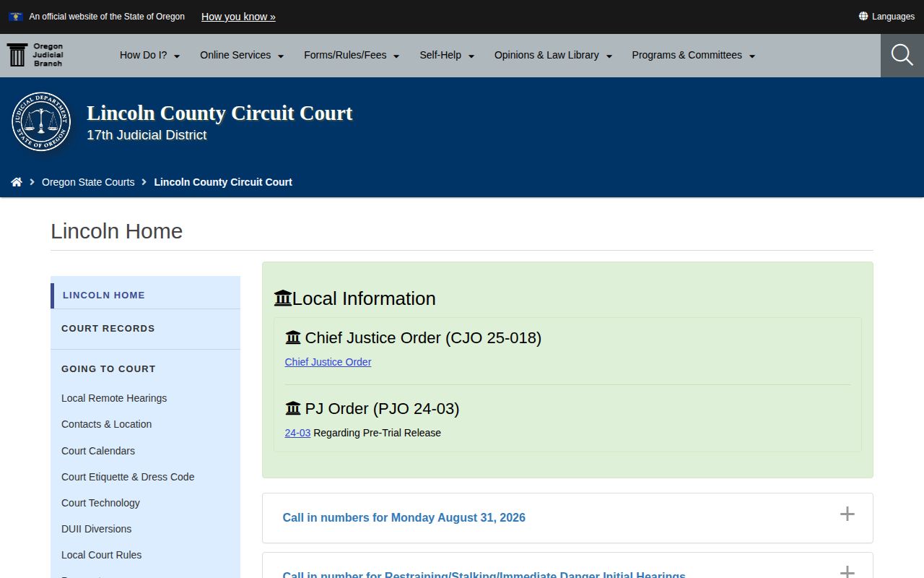Click Regarding Pre-Trial Release text

point(377,433)
